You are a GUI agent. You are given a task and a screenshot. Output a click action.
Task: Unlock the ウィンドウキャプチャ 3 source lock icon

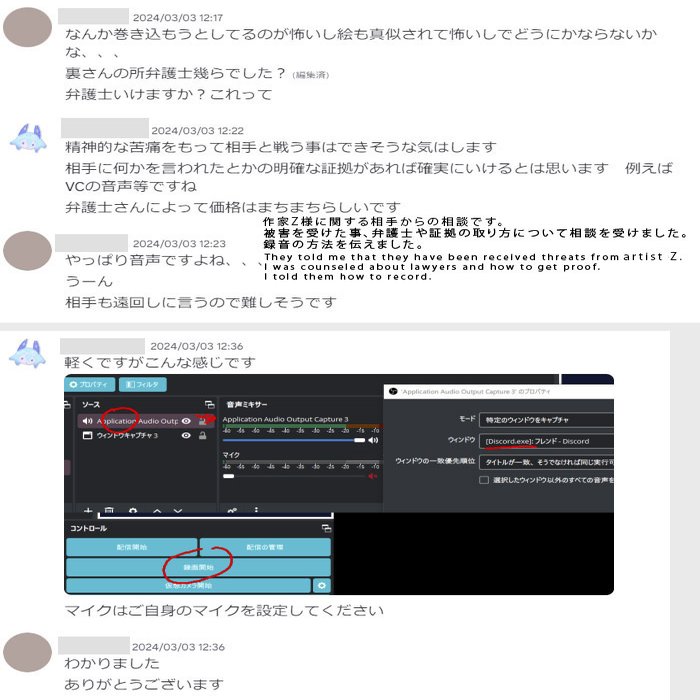pos(203,435)
